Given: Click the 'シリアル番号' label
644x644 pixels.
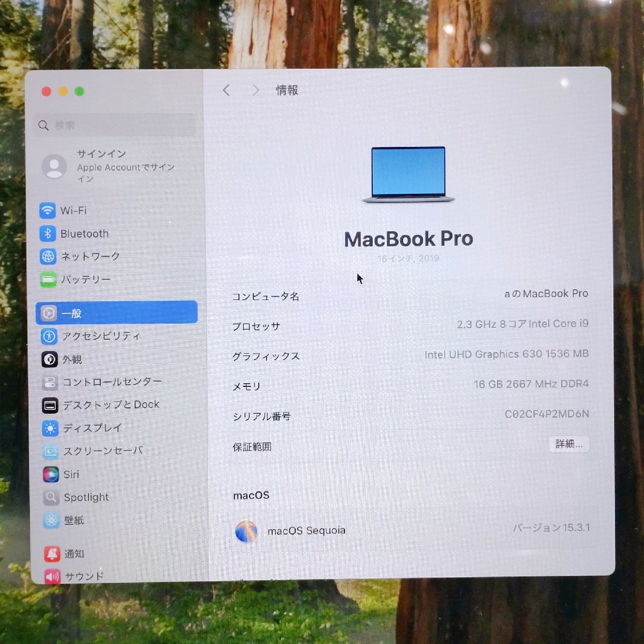Looking at the screenshot, I should pos(261,416).
